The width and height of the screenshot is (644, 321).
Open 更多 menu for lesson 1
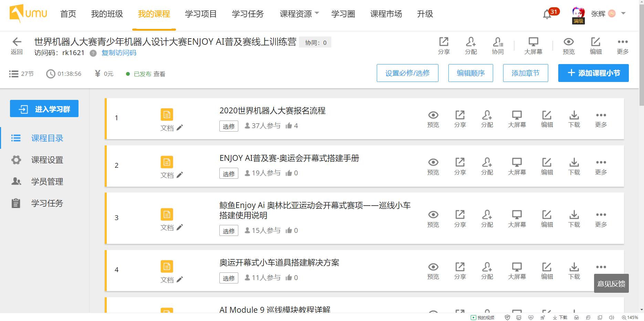click(601, 119)
